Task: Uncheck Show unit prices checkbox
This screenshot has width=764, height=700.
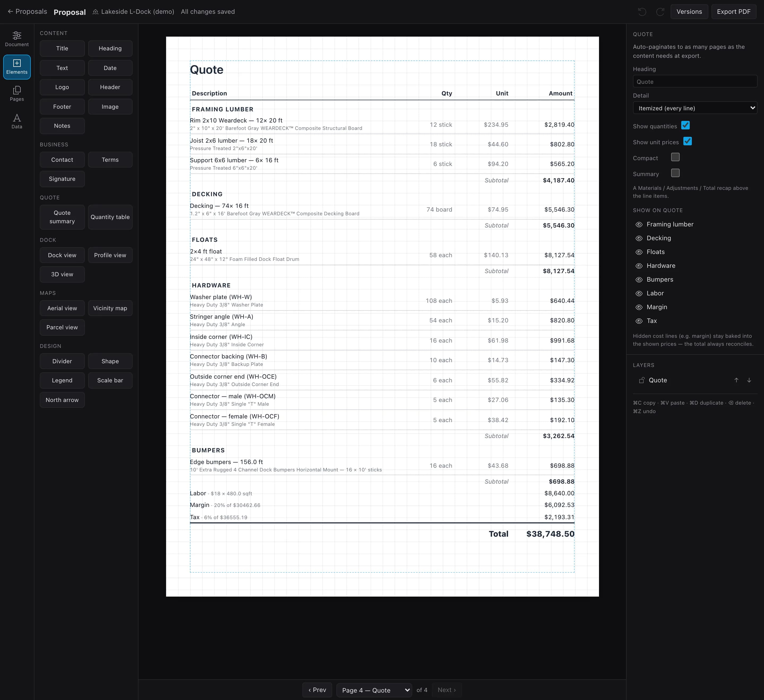Action: click(x=687, y=141)
